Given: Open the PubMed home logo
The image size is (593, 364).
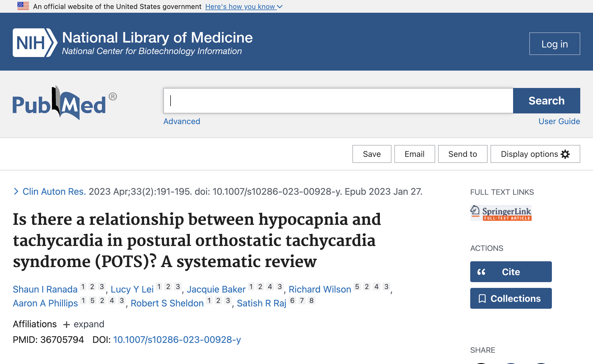Looking at the screenshot, I should pyautogui.click(x=65, y=103).
